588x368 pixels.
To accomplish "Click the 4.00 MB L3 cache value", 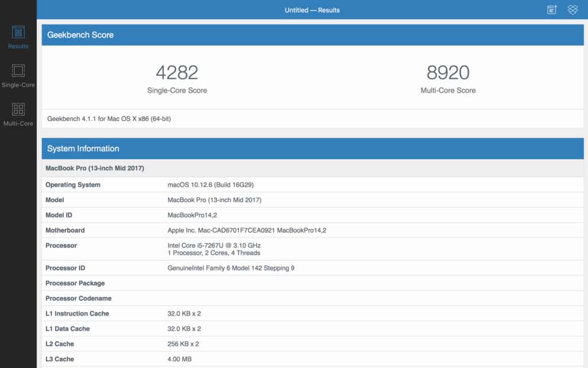I will point(179,359).
